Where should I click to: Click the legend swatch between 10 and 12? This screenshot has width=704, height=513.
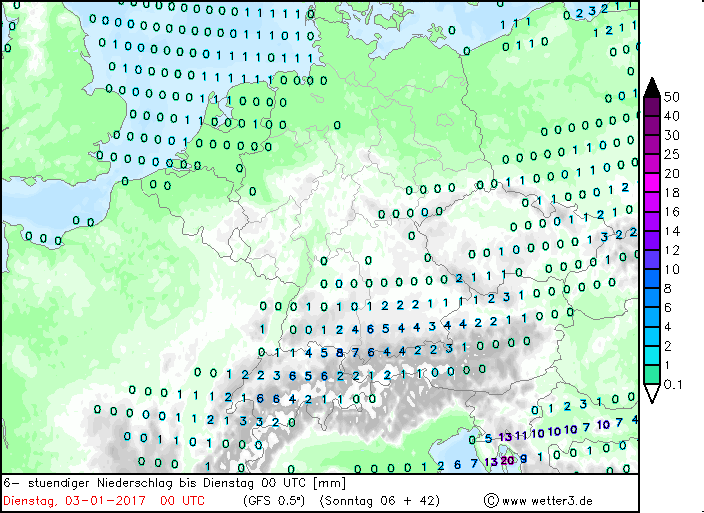pyautogui.click(x=652, y=260)
